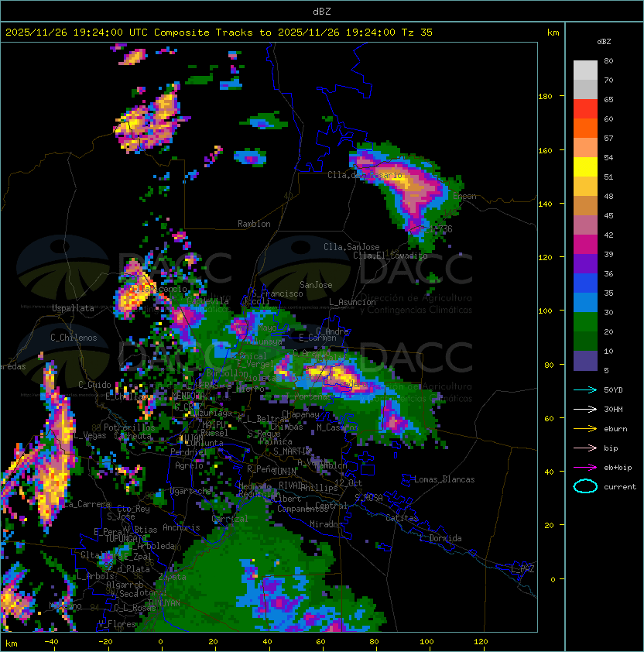
Task: Click the 'Agrelo' place label
Action: [x=189, y=465]
